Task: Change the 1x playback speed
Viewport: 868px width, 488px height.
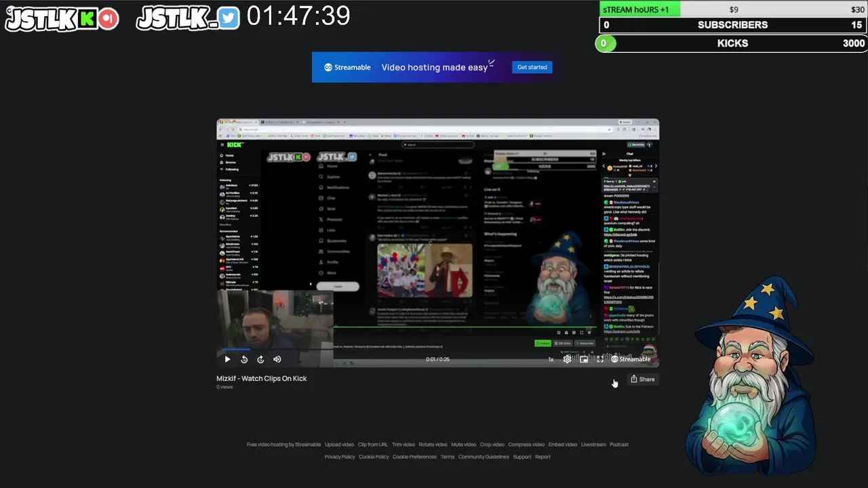Action: tap(551, 359)
